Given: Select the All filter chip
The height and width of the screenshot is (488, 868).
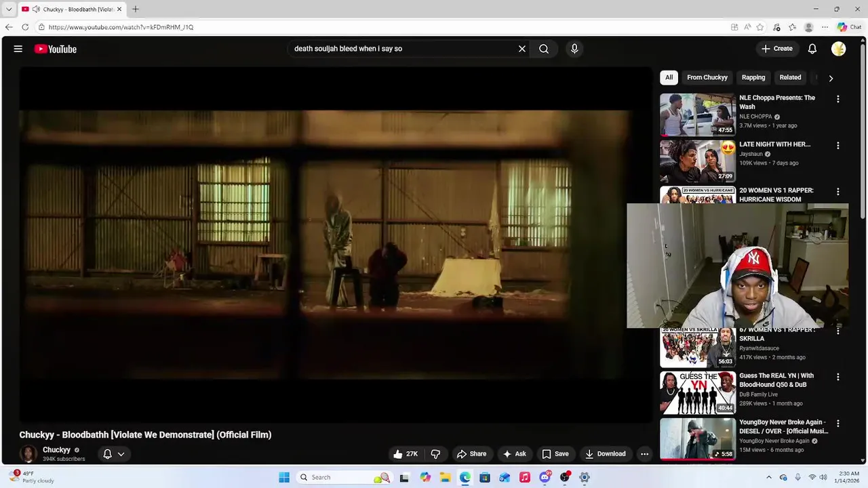Looking at the screenshot, I should tap(669, 77).
